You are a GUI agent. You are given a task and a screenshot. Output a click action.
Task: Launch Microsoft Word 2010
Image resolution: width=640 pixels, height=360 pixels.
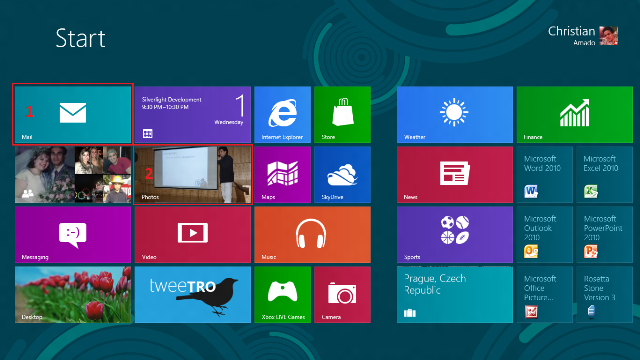click(x=544, y=175)
